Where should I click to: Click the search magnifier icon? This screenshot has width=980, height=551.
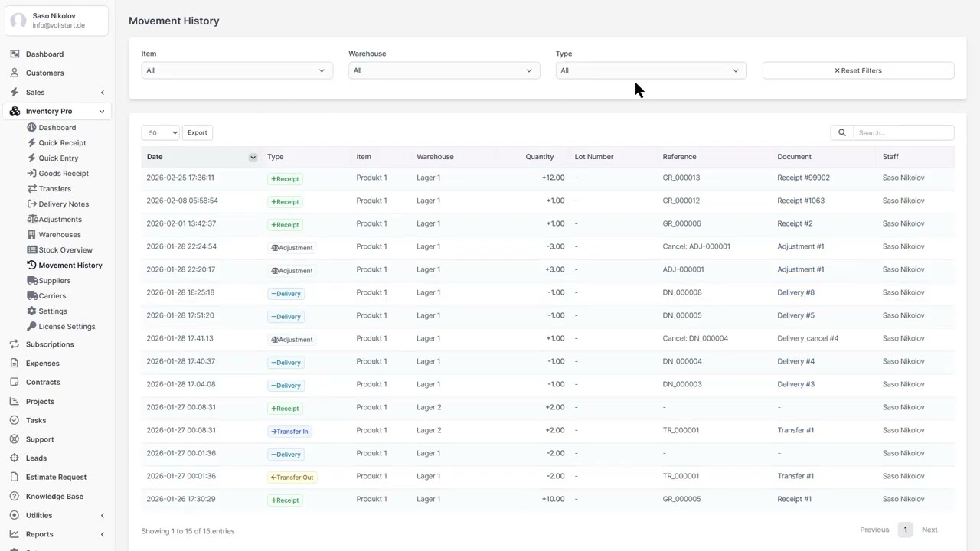pos(841,132)
